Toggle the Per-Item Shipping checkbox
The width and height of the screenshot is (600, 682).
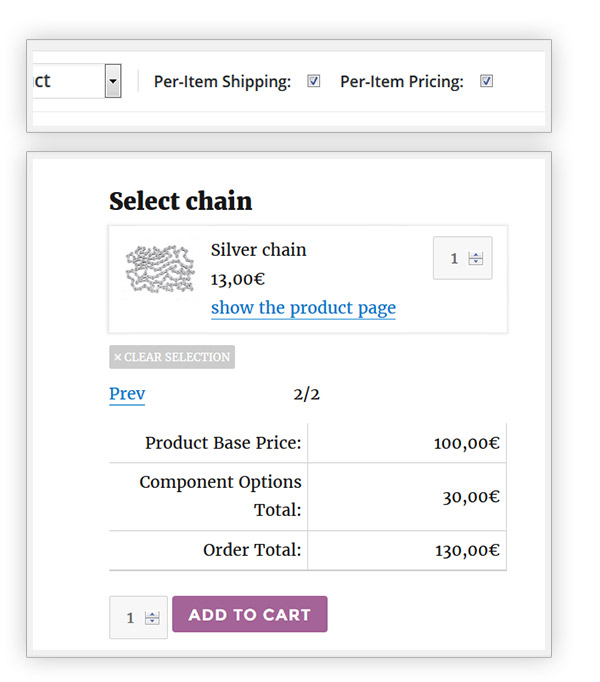coord(314,81)
